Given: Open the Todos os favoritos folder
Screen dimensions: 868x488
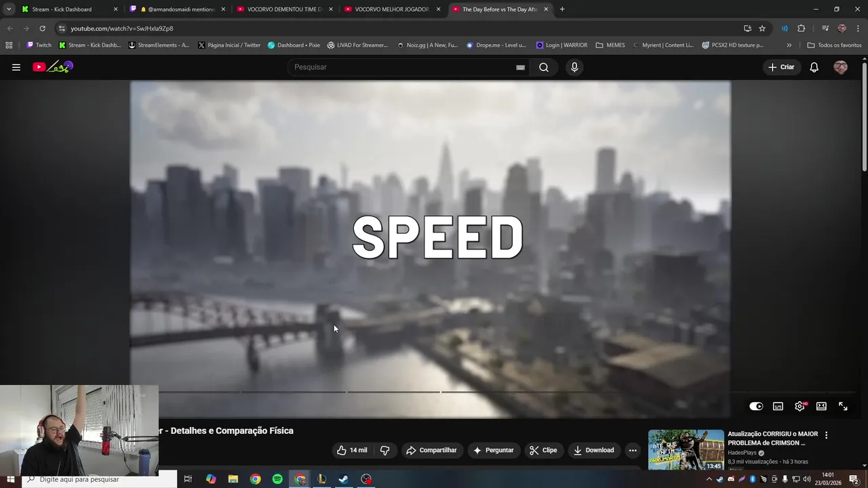Looking at the screenshot, I should (834, 45).
